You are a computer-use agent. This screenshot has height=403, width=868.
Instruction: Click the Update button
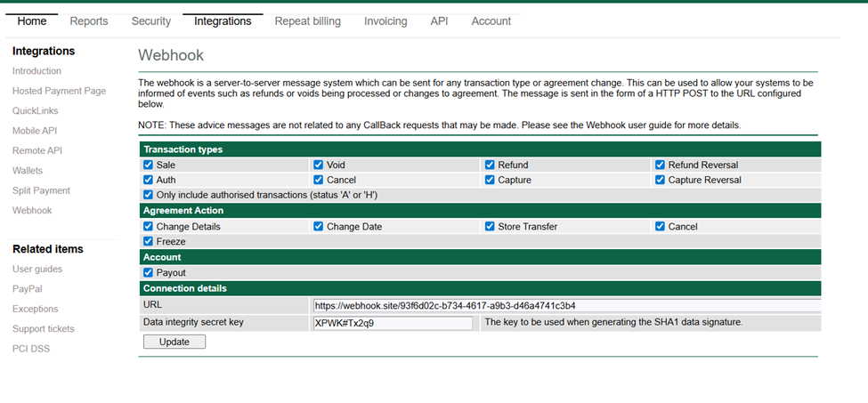click(x=174, y=342)
